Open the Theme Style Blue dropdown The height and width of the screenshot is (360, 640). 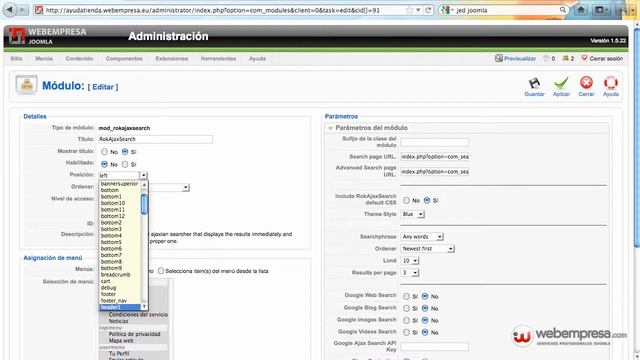(x=413, y=214)
